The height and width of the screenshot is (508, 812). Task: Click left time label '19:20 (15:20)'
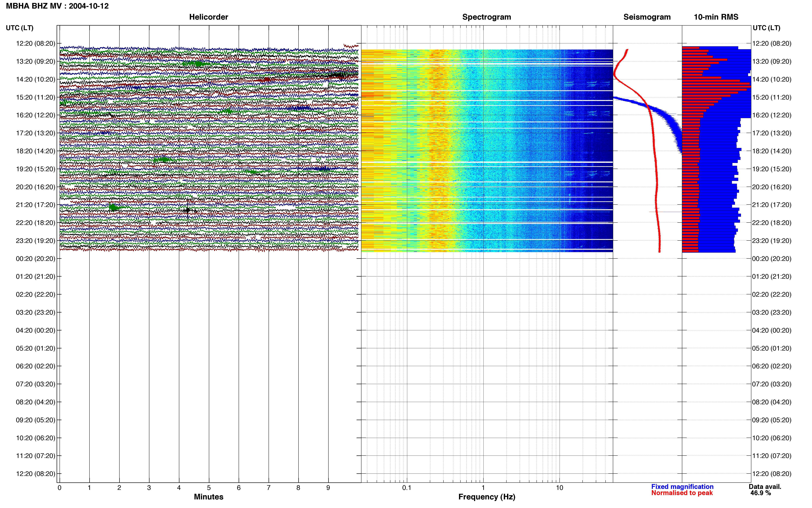coord(36,169)
